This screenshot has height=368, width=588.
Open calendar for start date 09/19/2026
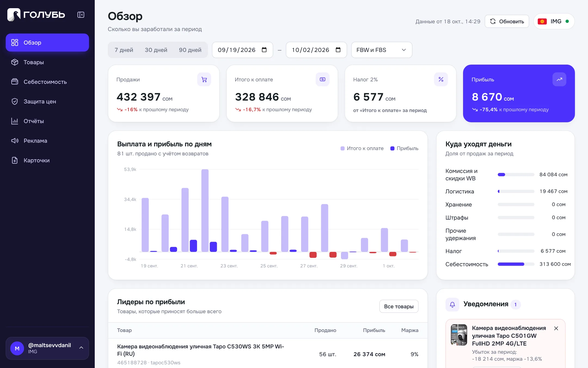click(264, 50)
